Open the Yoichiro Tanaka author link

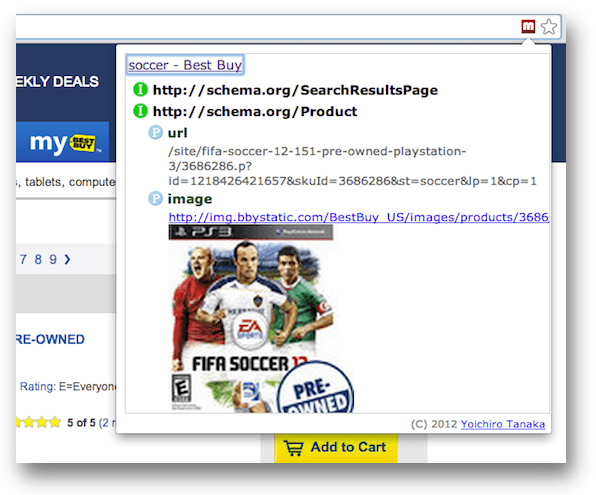503,424
